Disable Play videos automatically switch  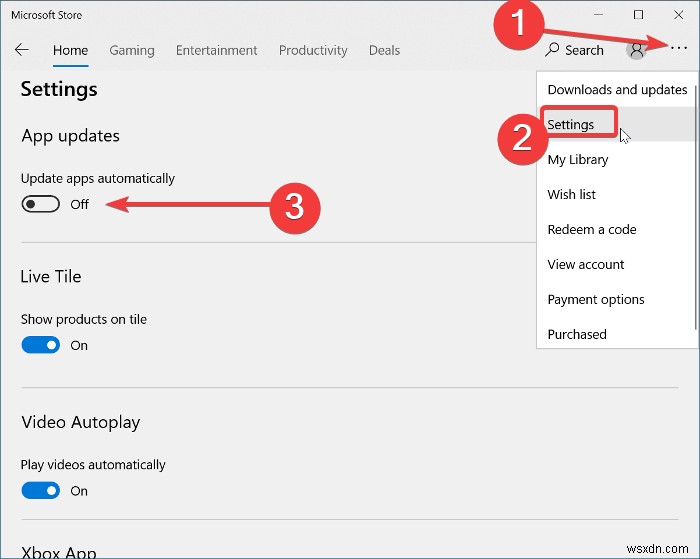pyautogui.click(x=41, y=491)
